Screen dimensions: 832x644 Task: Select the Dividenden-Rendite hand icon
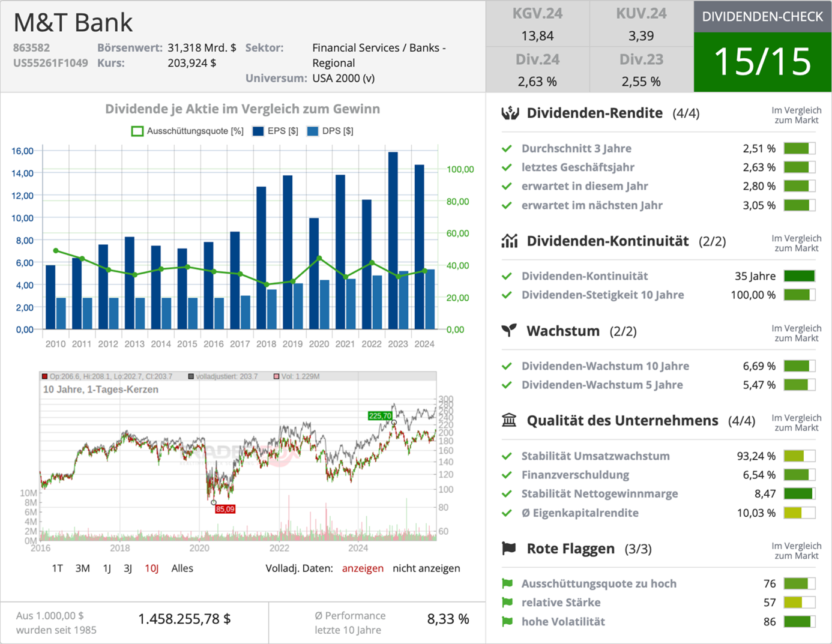click(x=510, y=113)
